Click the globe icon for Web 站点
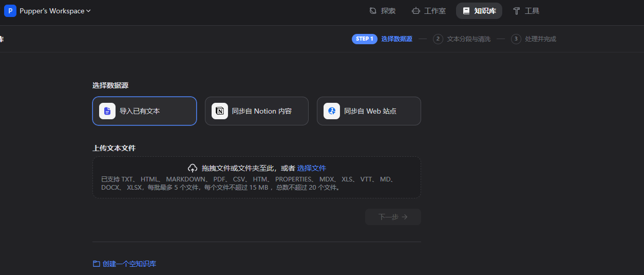The width and height of the screenshot is (644, 275). [x=332, y=111]
